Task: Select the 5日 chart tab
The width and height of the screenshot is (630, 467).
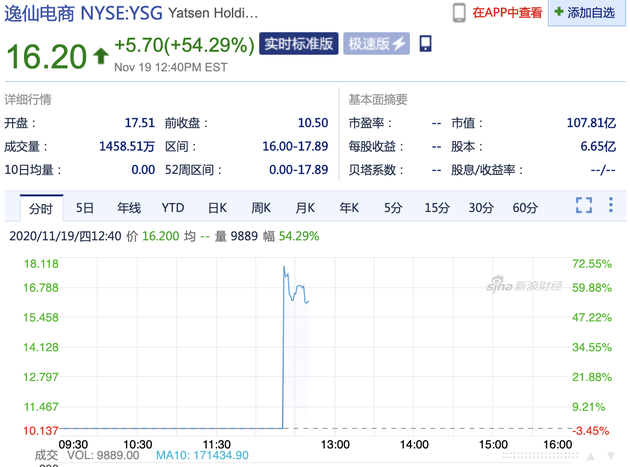Action: tap(85, 208)
